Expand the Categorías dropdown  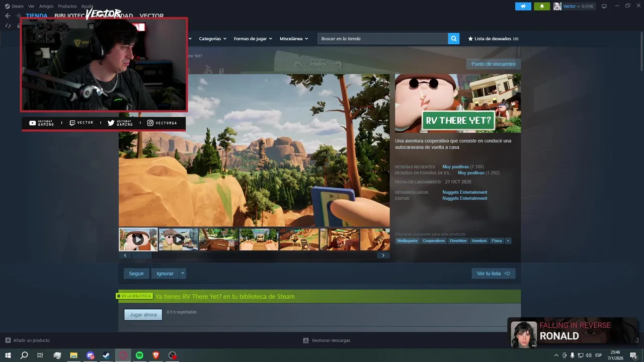213,39
